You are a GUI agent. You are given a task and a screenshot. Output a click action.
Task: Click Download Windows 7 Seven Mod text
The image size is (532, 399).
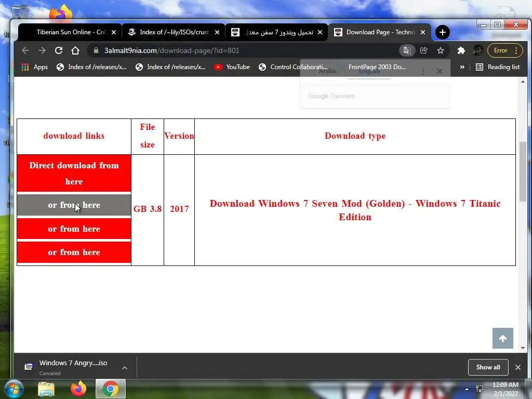[x=355, y=210]
